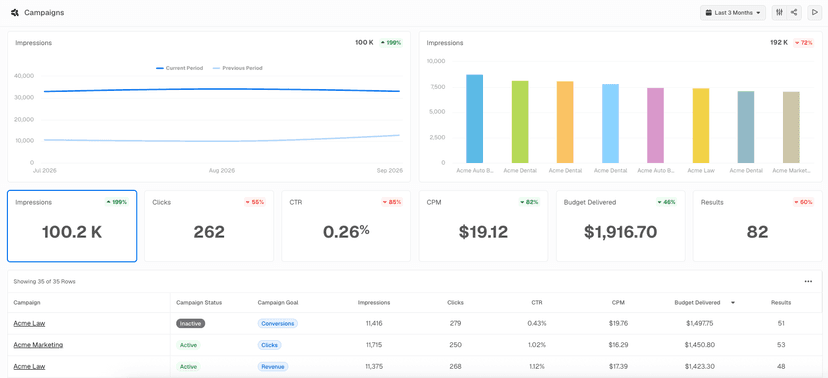828x378 pixels.
Task: Start presentation with the play icon
Action: (x=814, y=13)
